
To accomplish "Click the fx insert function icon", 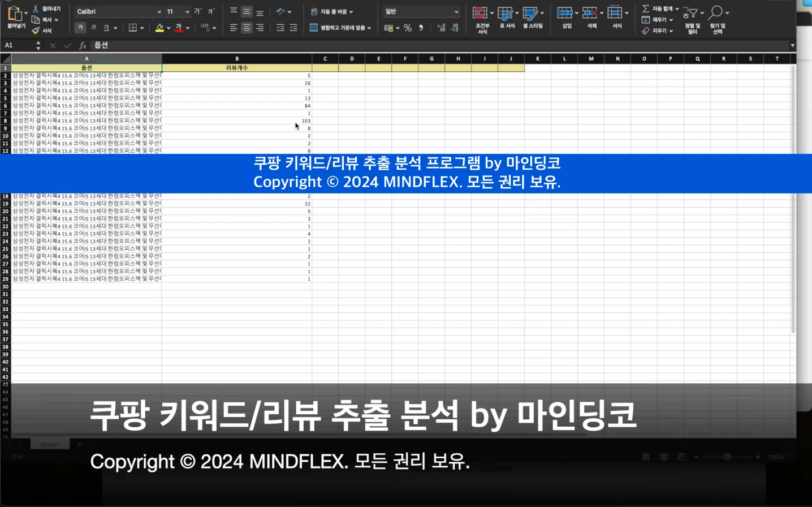I will click(x=83, y=45).
